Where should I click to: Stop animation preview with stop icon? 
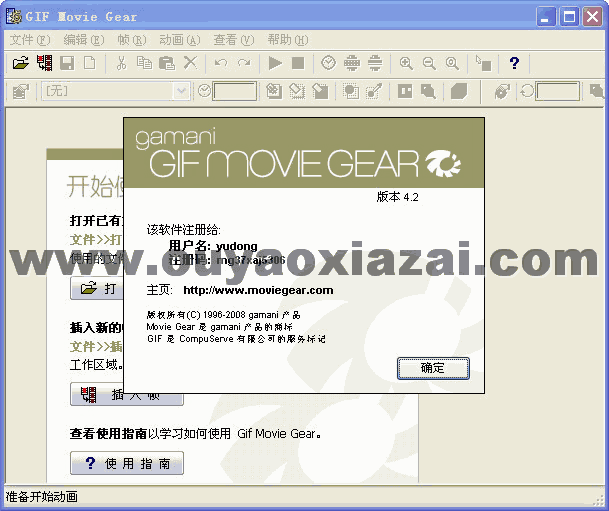click(x=298, y=63)
